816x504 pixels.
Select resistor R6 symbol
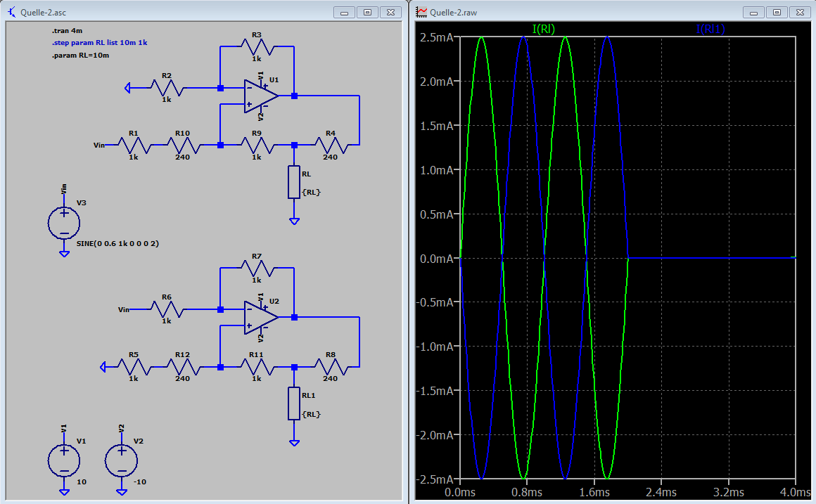click(x=167, y=309)
